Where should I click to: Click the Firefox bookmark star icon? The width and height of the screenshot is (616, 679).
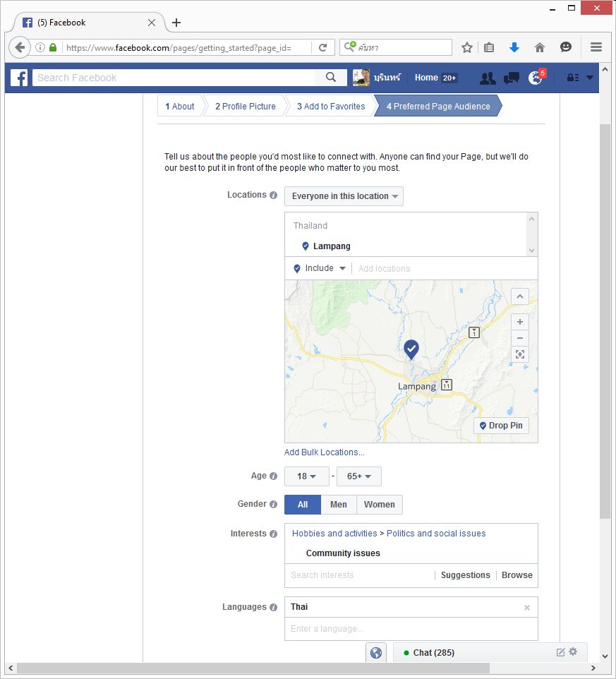click(467, 47)
